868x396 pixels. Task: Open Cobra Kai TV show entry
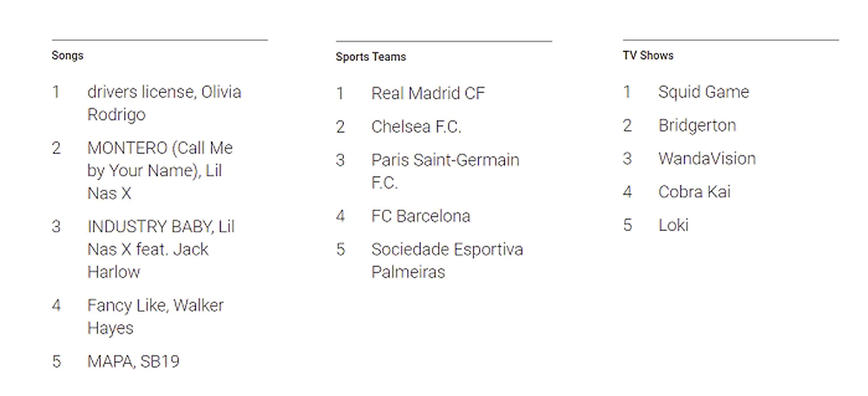pyautogui.click(x=694, y=192)
